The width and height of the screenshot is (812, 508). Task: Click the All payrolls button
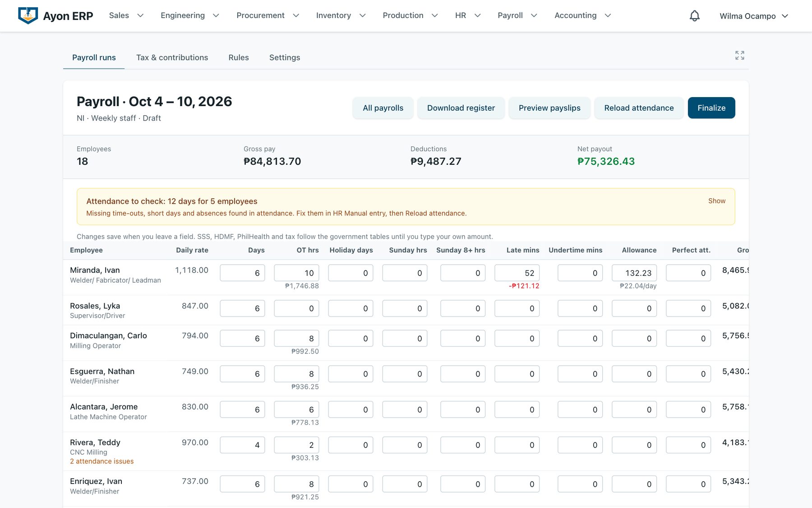pyautogui.click(x=383, y=108)
